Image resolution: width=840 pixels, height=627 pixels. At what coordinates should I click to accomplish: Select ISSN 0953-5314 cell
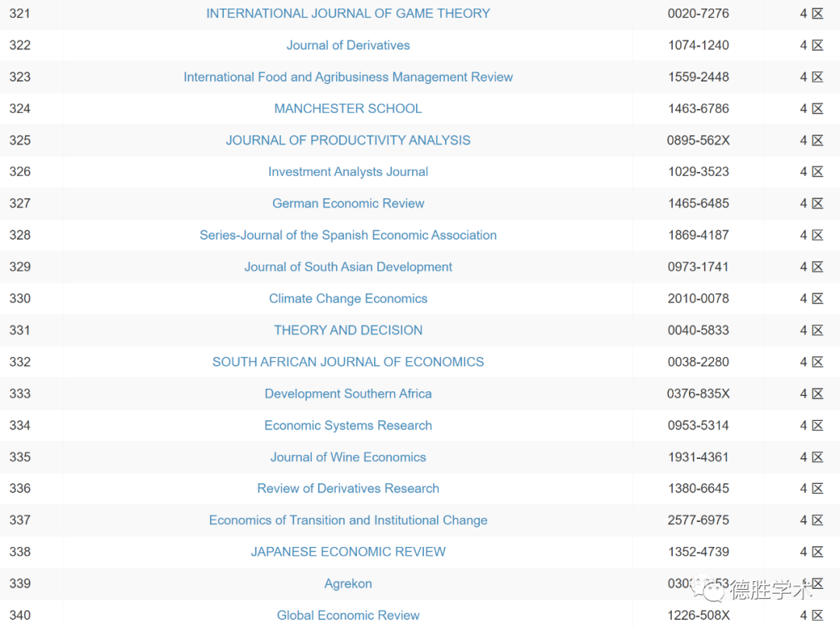coord(698,425)
